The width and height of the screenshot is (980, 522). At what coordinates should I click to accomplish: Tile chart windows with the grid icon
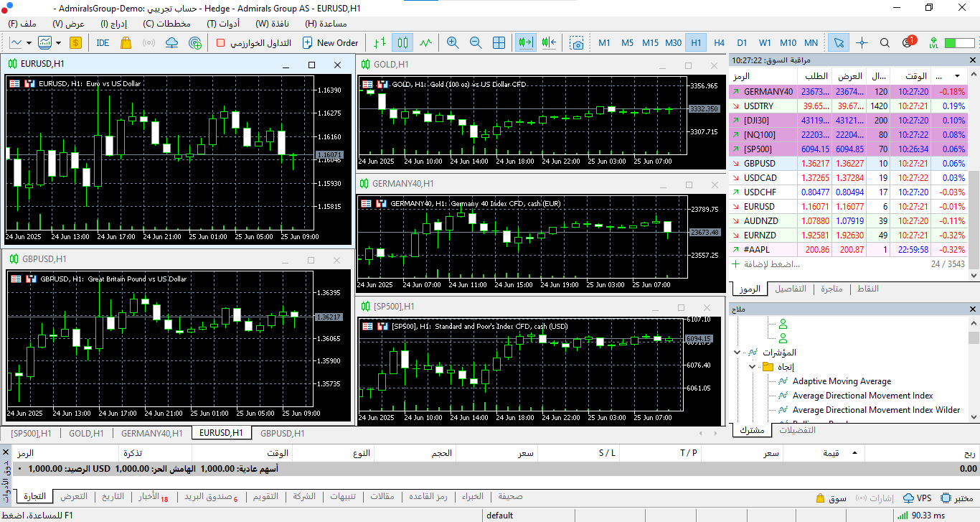click(499, 43)
